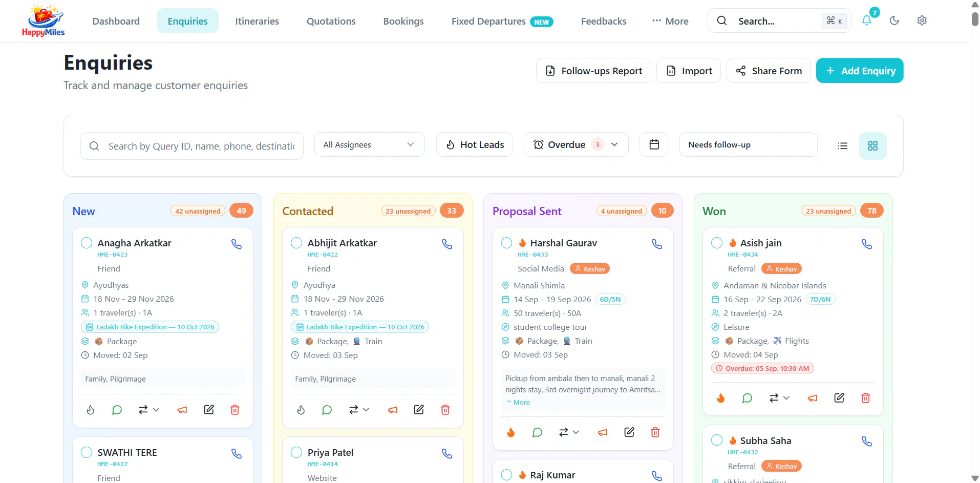Click the Import button
This screenshot has width=980, height=483.
click(689, 71)
